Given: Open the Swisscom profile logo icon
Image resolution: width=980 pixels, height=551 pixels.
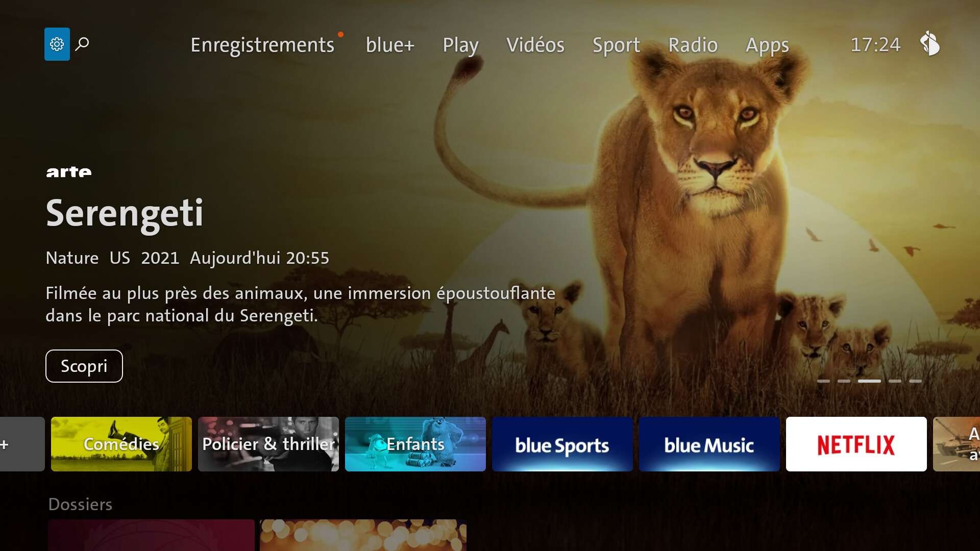Looking at the screenshot, I should (930, 44).
